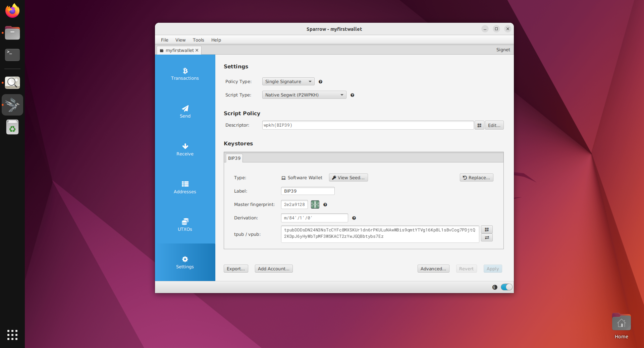Click the Script Policy heading
Image resolution: width=644 pixels, height=348 pixels.
(x=242, y=113)
